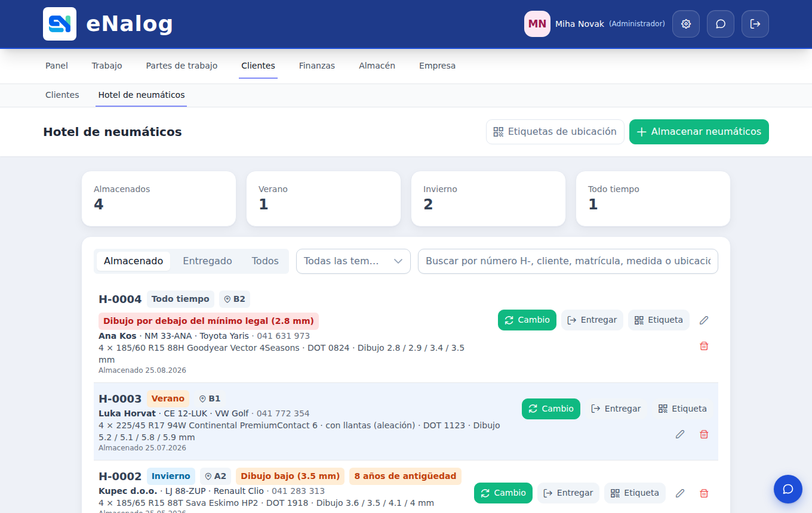
Task: Edit entry H-0002 with the pencil icon
Action: (x=680, y=493)
